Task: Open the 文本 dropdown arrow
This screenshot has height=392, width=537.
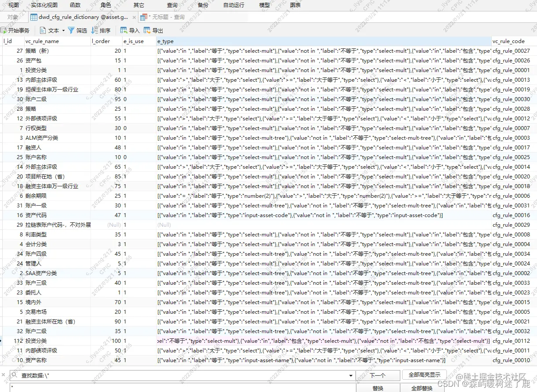Action: [x=63, y=30]
